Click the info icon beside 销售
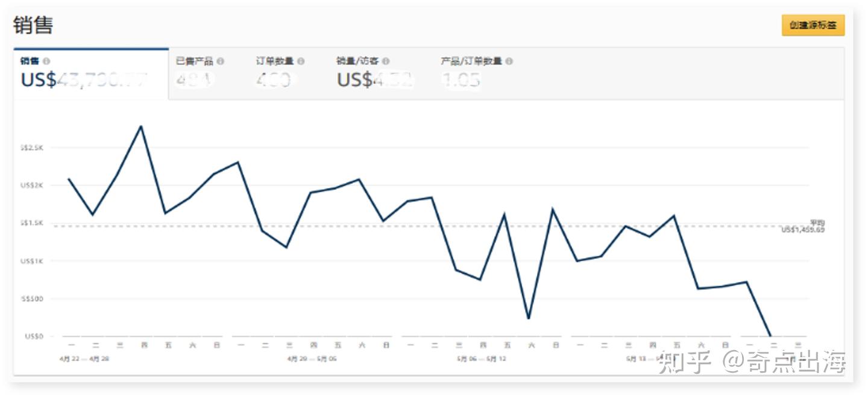 pos(46,61)
